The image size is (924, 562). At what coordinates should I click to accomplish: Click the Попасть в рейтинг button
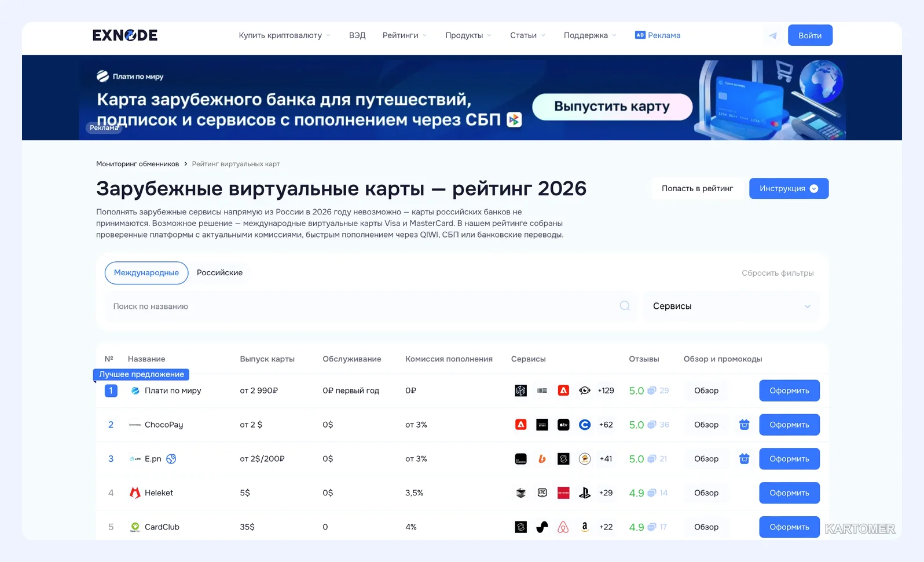[697, 188]
